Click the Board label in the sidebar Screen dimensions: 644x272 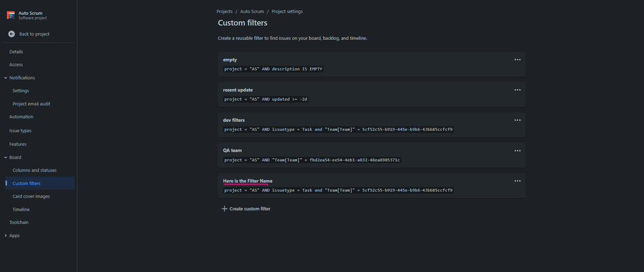pyautogui.click(x=15, y=157)
